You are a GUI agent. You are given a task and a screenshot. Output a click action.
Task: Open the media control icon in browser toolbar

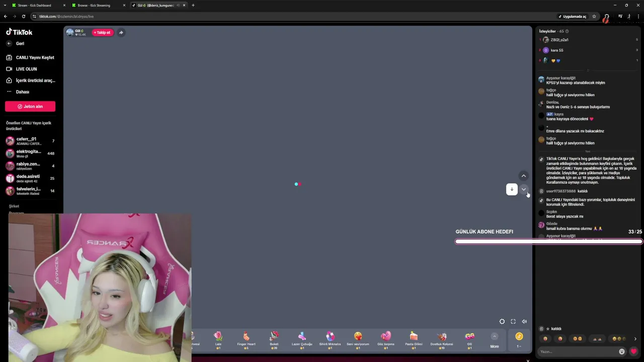pyautogui.click(x=620, y=16)
